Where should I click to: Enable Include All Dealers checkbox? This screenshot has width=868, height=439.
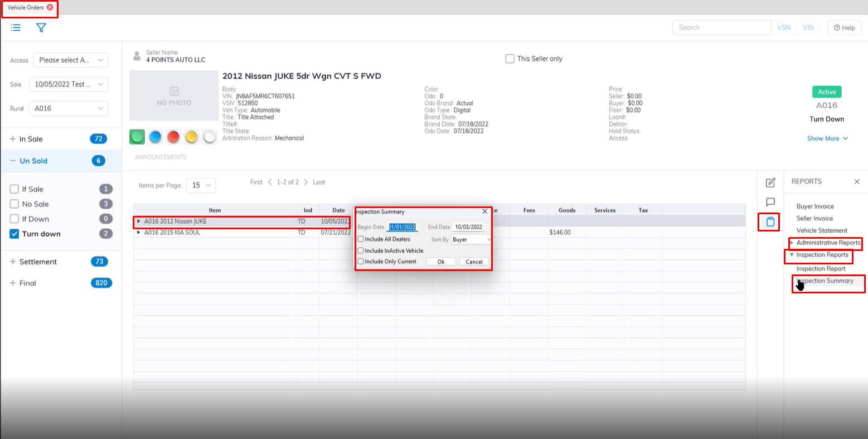coord(361,239)
